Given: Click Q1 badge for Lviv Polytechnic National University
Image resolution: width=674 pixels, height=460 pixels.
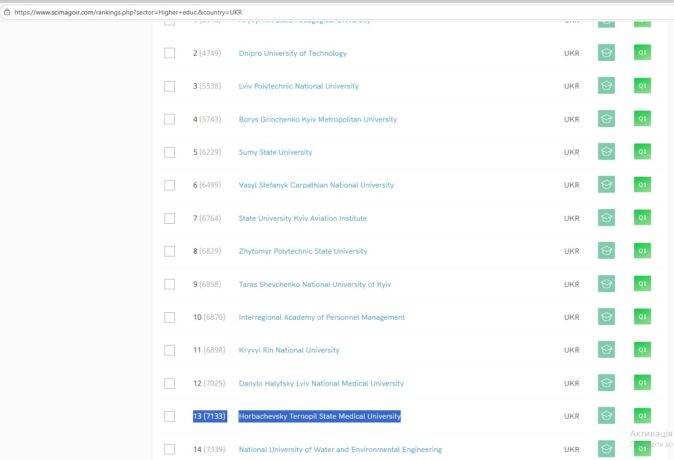Looking at the screenshot, I should 642,86.
